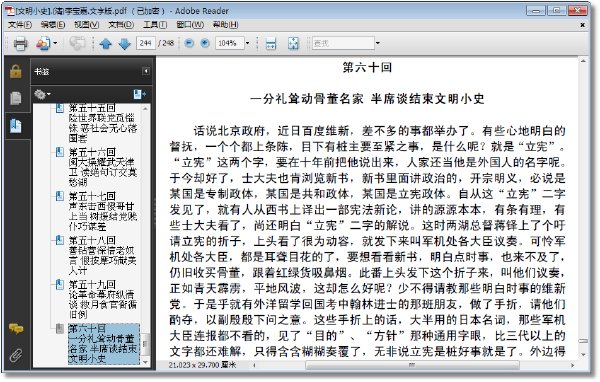Select the 第五十九回 bookmark

tap(102, 299)
